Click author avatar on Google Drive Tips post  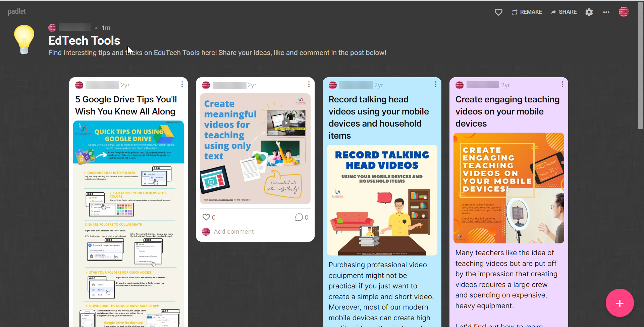(79, 85)
